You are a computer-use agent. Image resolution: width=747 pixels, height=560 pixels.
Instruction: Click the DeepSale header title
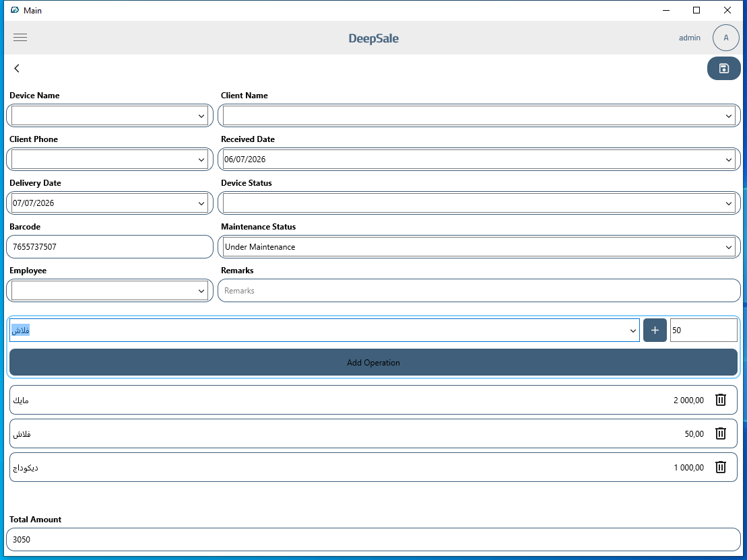[373, 38]
